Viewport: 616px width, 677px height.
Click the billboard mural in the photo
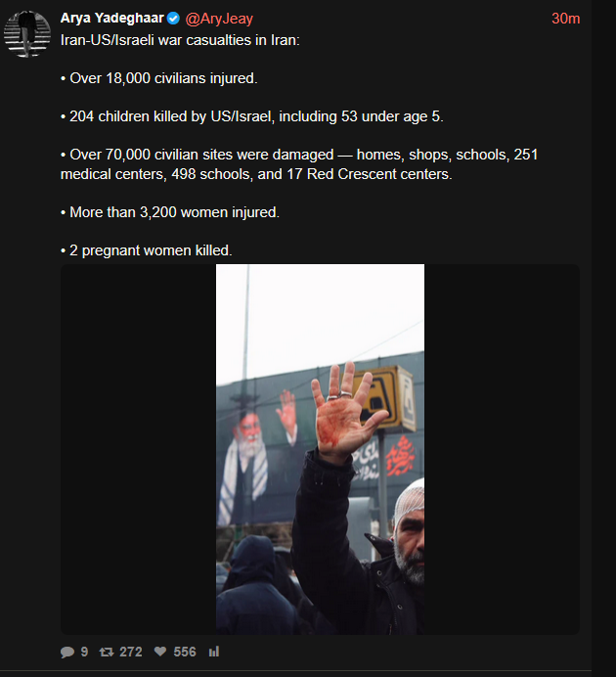[x=259, y=453]
